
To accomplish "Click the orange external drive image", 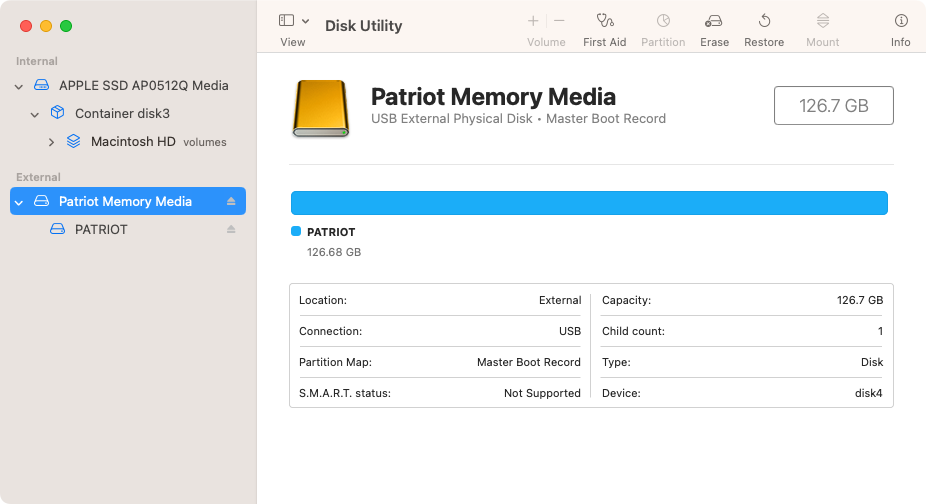I will pyautogui.click(x=321, y=108).
